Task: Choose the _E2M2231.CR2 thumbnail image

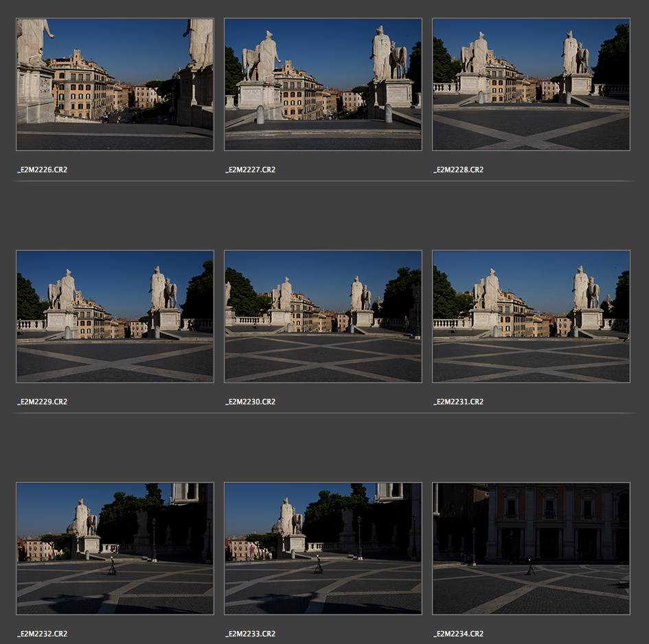Action: click(531, 316)
